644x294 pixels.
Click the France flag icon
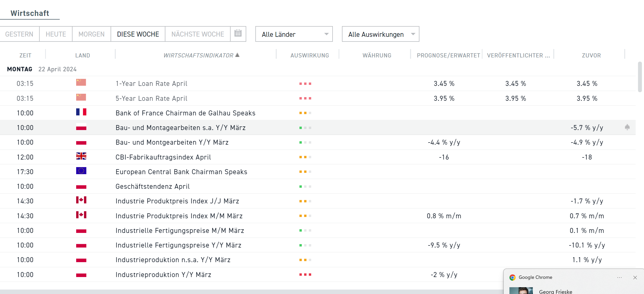pos(81,112)
